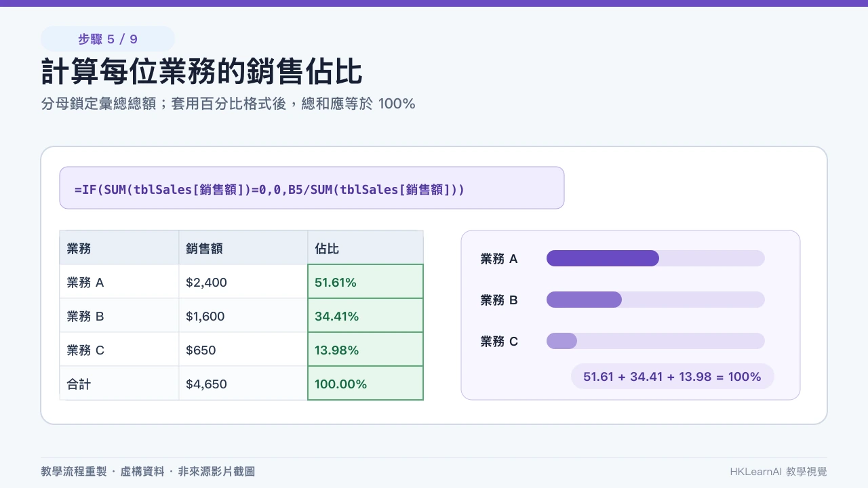Select the 51.61% percentage cell
Screen dimensions: 868x488
366,281
